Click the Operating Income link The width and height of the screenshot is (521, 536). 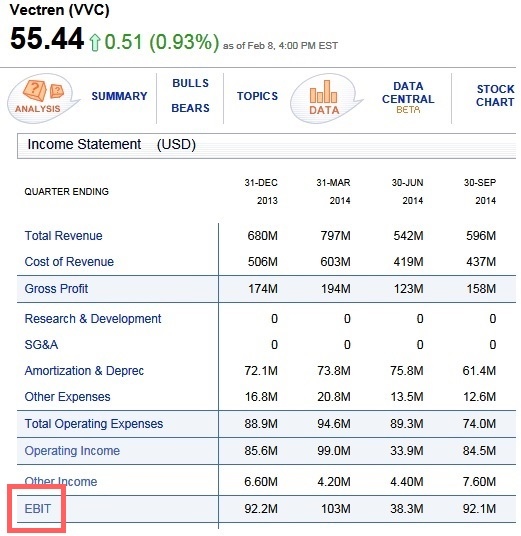[x=72, y=451]
